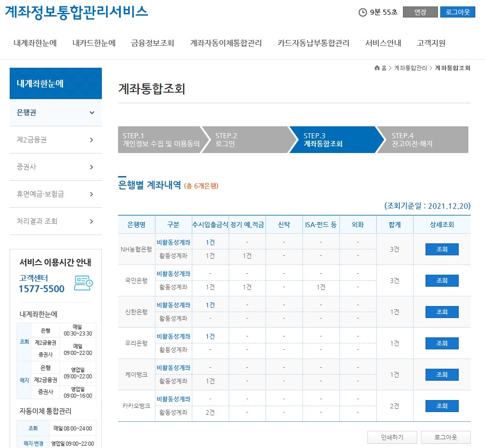The height and width of the screenshot is (448, 485).
Task: Expand 처리결과 조회 sidebar chevron
Action: pyautogui.click(x=91, y=221)
